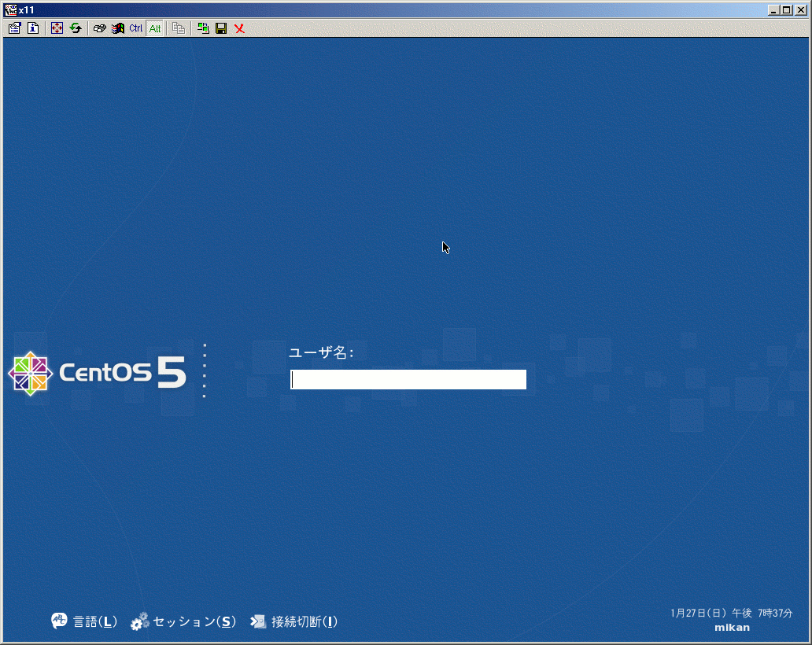The height and width of the screenshot is (645, 812).
Task: Click the date and time text
Action: coord(731,613)
